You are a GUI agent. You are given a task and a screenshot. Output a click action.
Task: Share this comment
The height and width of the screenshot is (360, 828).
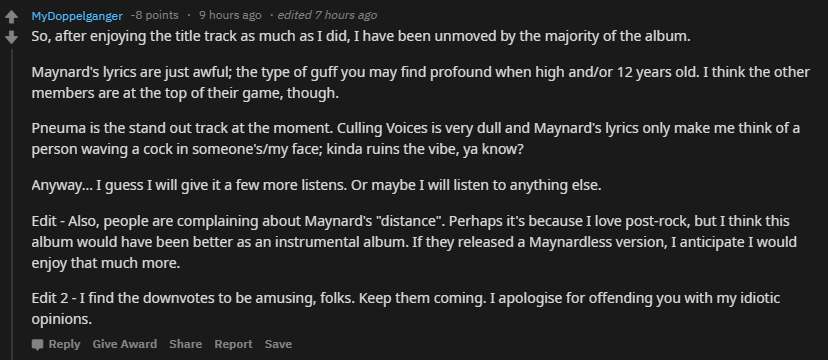(185, 344)
